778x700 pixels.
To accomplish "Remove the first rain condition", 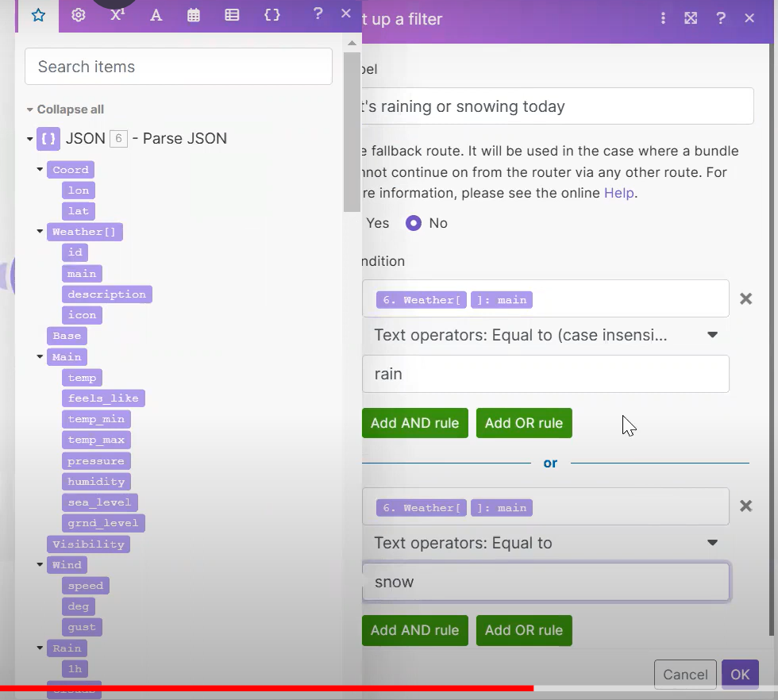I will click(x=745, y=298).
